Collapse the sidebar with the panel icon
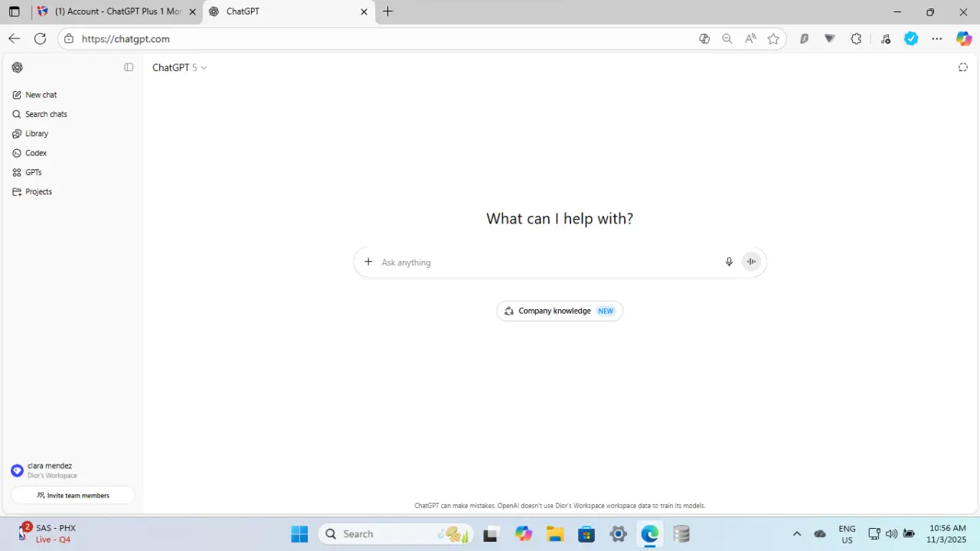The width and height of the screenshot is (980, 551). 129,67
